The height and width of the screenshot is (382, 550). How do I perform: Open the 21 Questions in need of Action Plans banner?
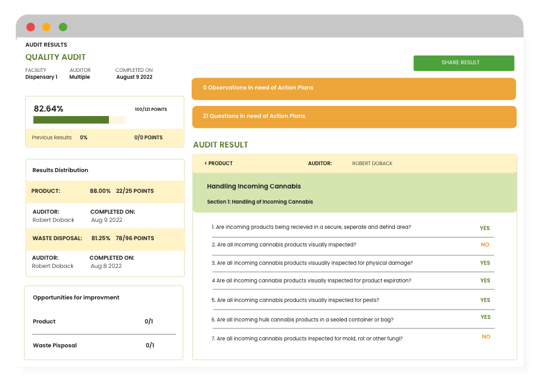tap(354, 117)
